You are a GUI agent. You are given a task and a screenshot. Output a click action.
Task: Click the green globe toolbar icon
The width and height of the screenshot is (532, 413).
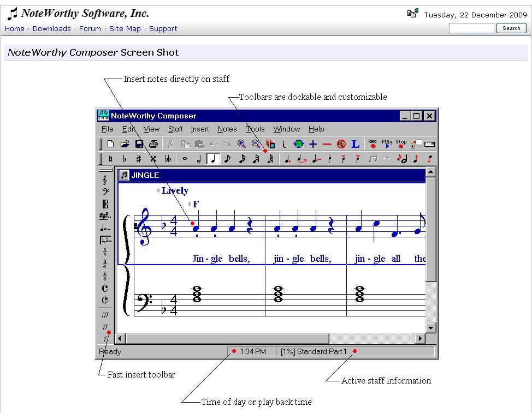299,144
